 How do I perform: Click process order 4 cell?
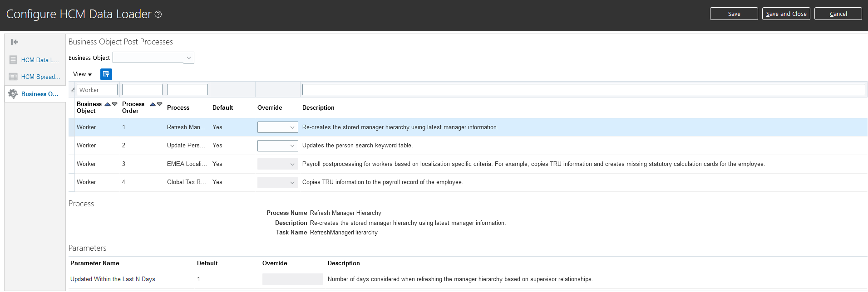click(123, 182)
